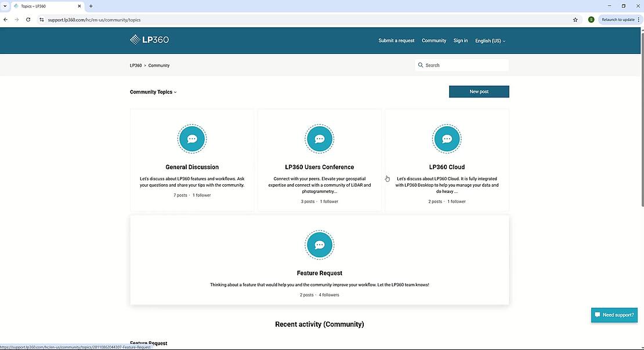Click the Feature Request description text
The height and width of the screenshot is (350, 644).
[320, 285]
